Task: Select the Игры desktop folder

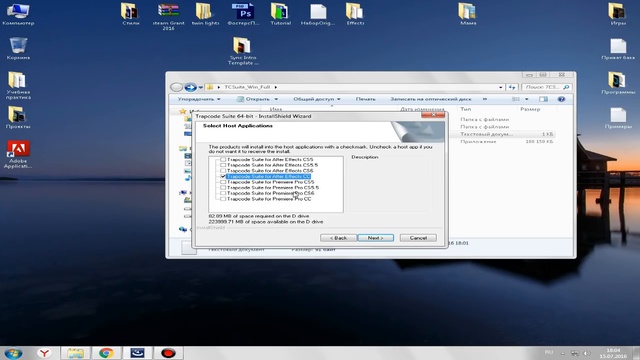Action: [618, 14]
